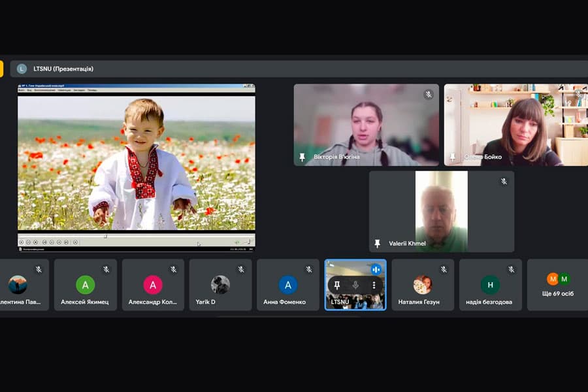This screenshot has height=392, width=588.
Task: Open Наталия Гезун participant tile
Action: [423, 285]
